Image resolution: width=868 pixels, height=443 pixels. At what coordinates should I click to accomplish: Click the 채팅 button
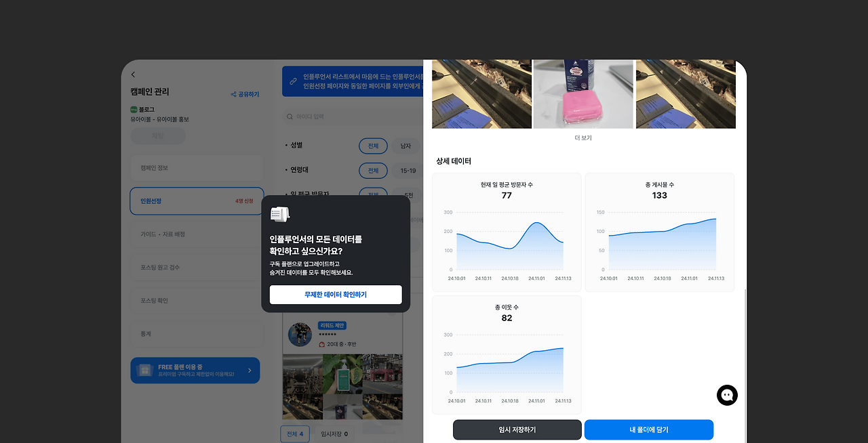point(158,135)
